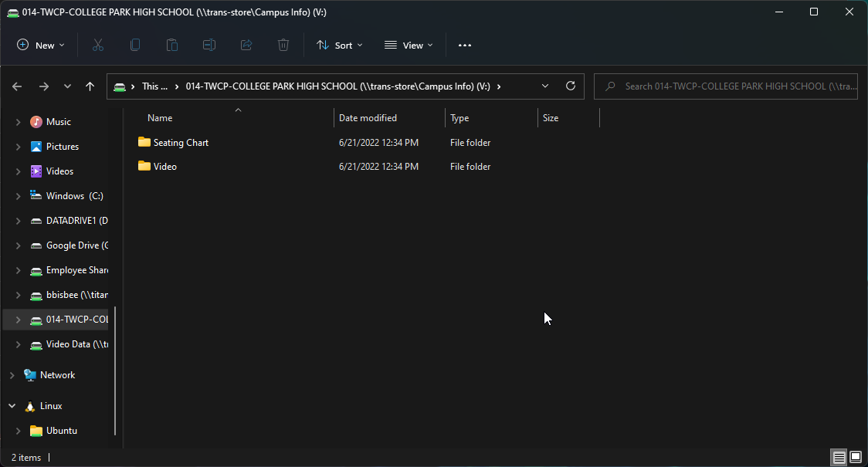This screenshot has width=868, height=467.
Task: Refresh the folder view
Action: [571, 86]
